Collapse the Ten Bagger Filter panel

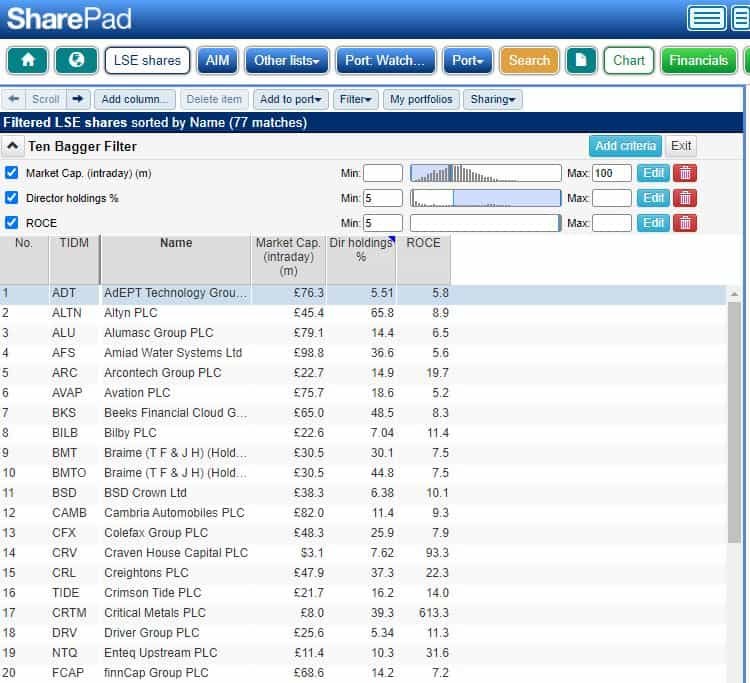pyautogui.click(x=13, y=146)
